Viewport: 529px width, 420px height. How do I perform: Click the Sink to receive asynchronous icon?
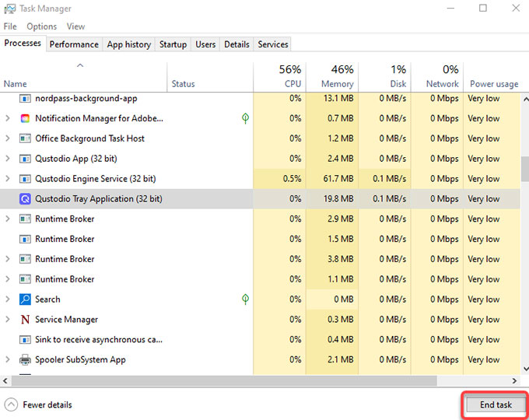click(25, 339)
